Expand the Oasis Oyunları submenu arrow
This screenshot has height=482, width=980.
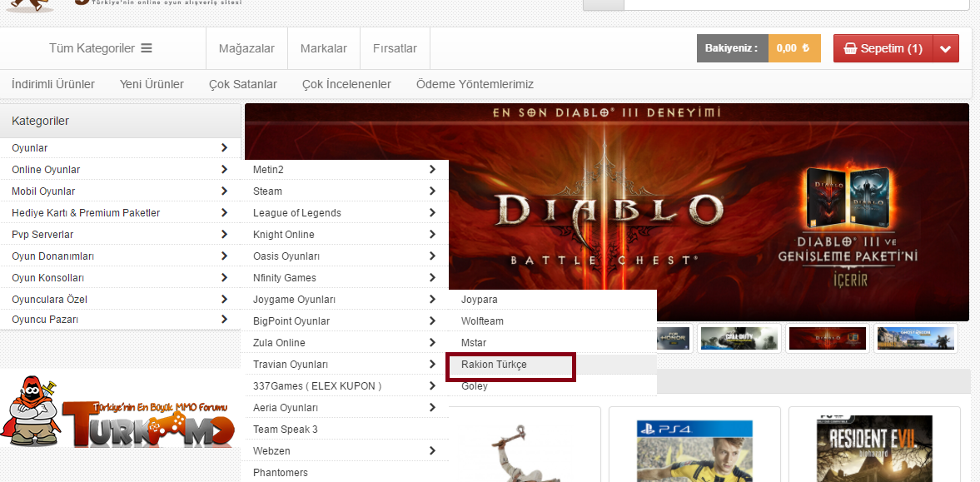click(x=432, y=256)
